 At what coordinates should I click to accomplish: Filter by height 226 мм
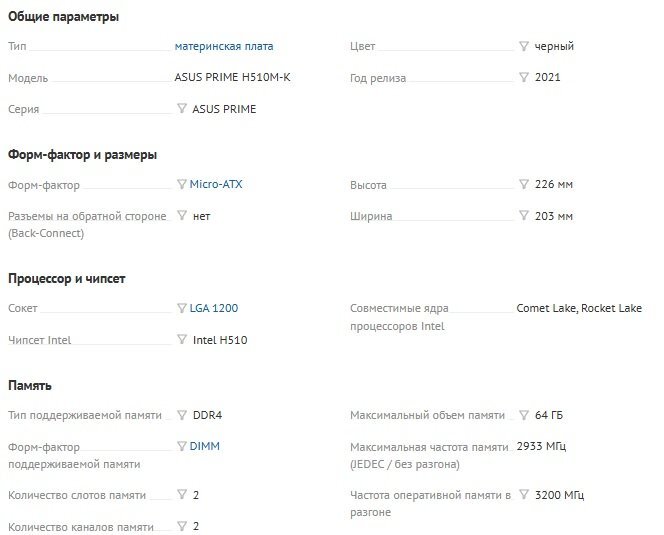[x=524, y=184]
